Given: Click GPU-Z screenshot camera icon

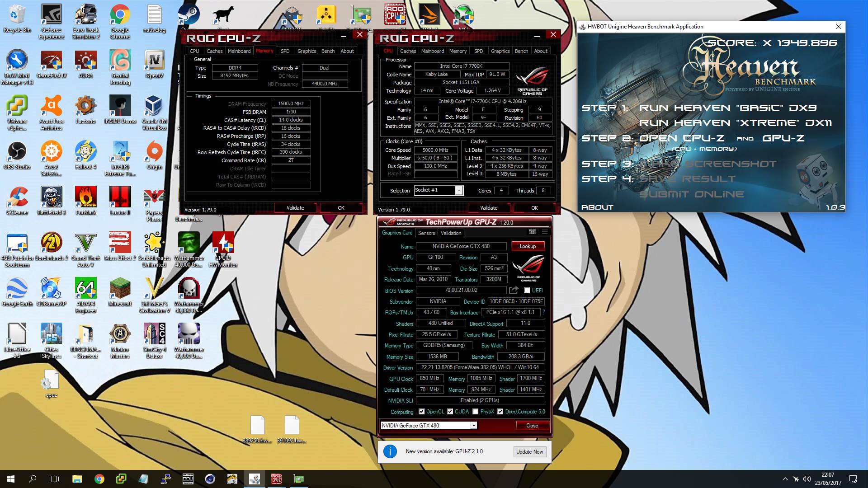Looking at the screenshot, I should click(x=533, y=232).
